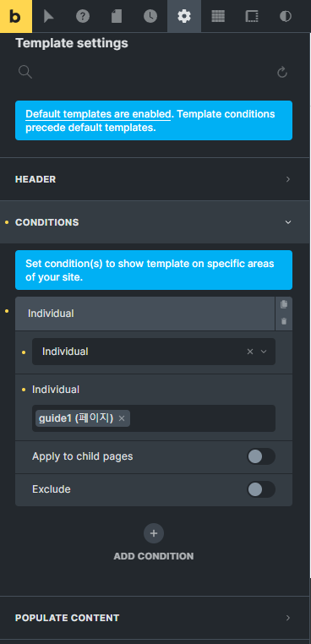
Task: Click the settings search magnifier field
Action: pyautogui.click(x=25, y=73)
